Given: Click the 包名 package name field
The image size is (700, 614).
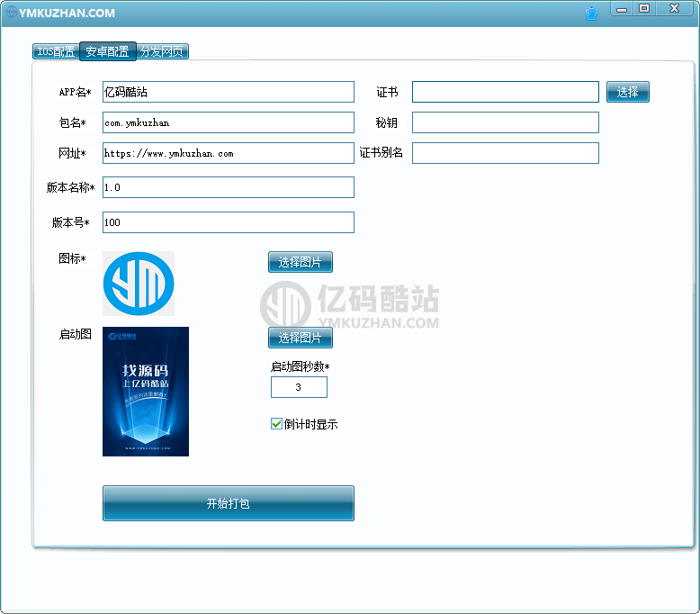Looking at the screenshot, I should point(229,122).
